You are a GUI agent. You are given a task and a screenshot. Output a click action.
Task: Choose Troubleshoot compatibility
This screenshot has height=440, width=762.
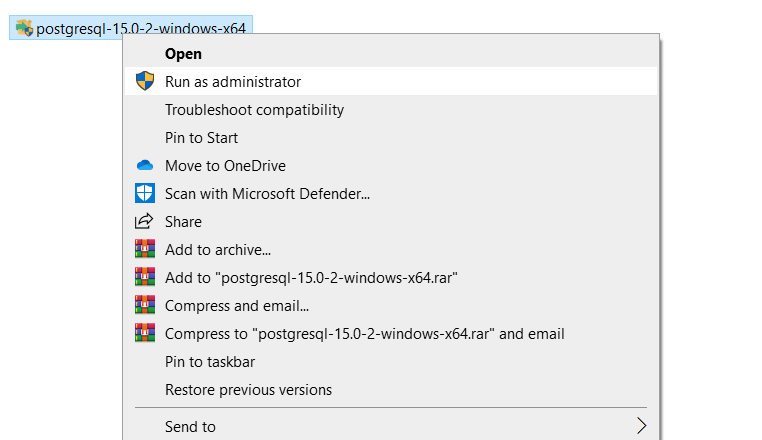pyautogui.click(x=391, y=109)
